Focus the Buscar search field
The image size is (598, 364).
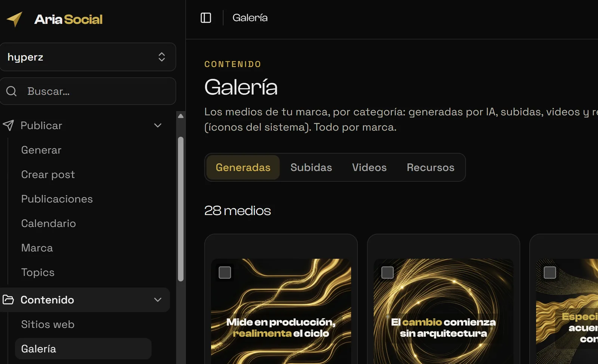(88, 91)
